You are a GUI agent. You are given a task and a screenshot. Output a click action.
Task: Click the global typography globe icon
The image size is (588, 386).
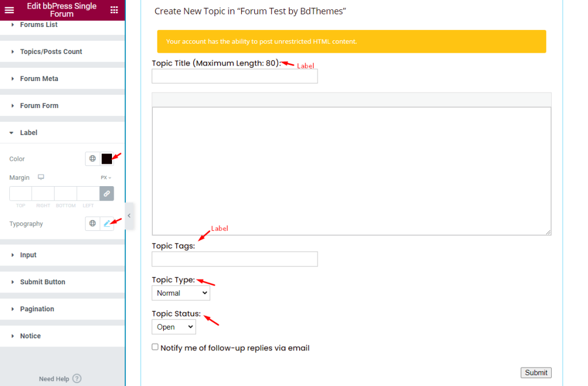point(92,223)
